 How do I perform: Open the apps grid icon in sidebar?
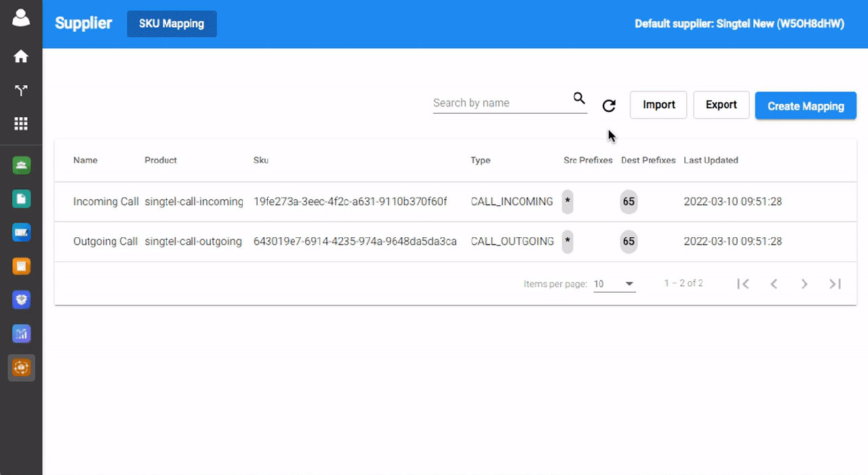[x=21, y=123]
